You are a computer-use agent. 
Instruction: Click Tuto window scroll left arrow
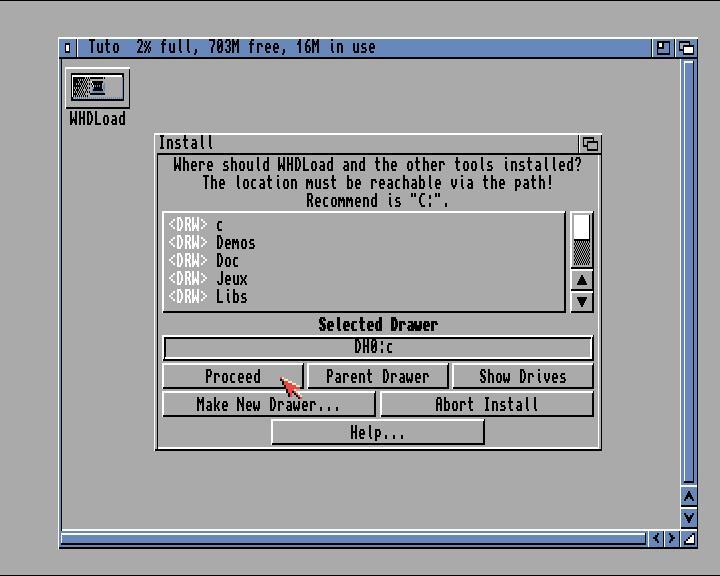click(x=656, y=538)
